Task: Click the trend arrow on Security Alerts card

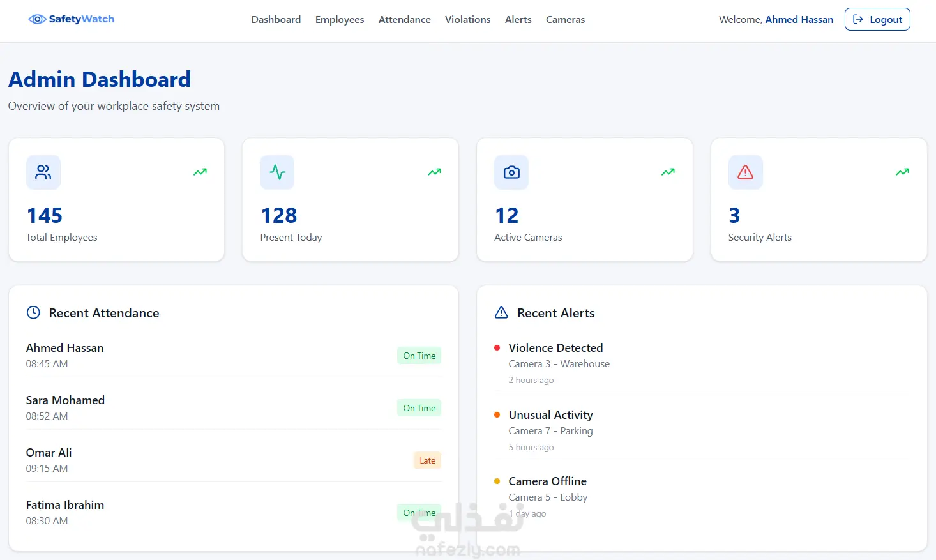Action: (902, 172)
